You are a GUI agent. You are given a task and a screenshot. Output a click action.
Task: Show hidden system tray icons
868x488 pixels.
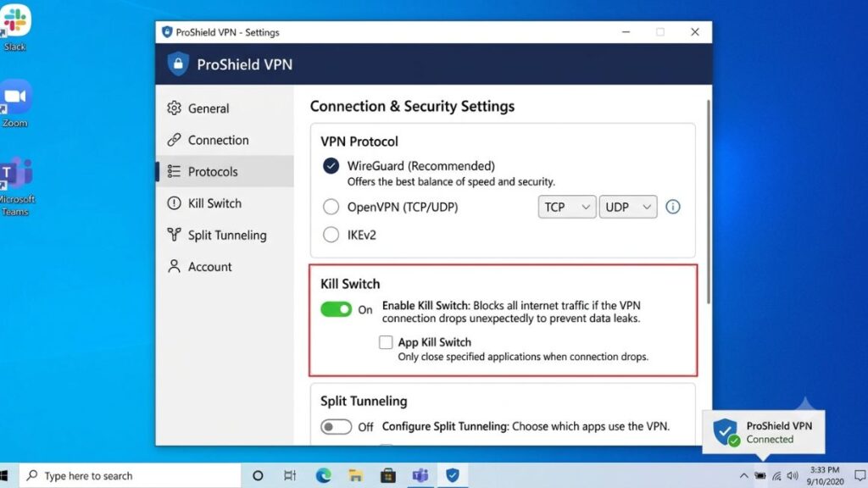coord(743,476)
